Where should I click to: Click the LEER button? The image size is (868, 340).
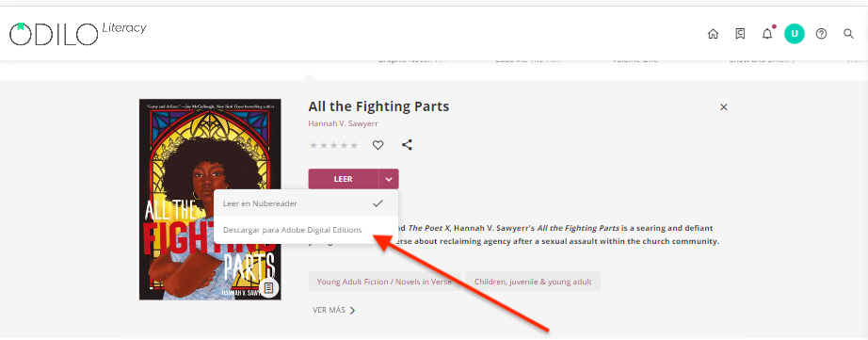pyautogui.click(x=344, y=179)
